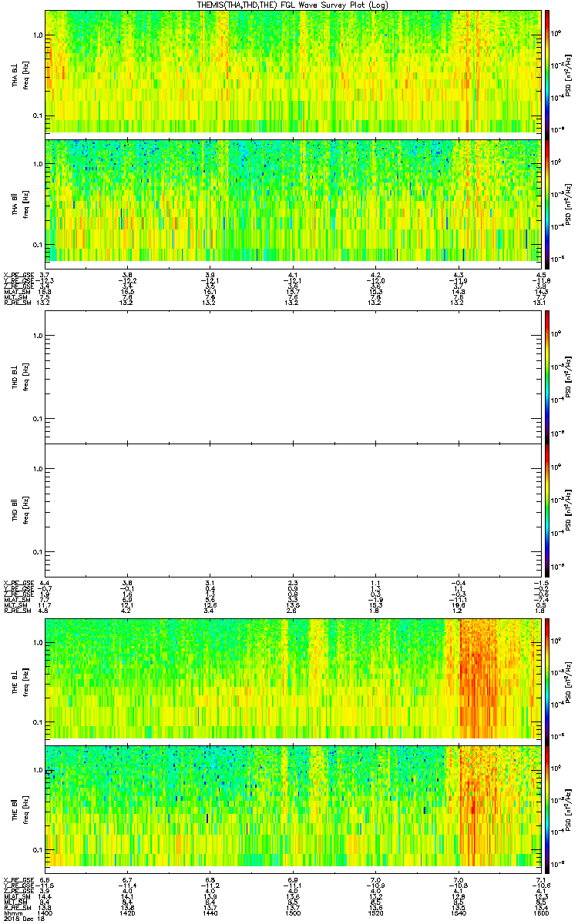This screenshot has height=924, width=578.
Task: Click the 'THD B⊥ freq [Hz]' axis label
Action: 18,377
